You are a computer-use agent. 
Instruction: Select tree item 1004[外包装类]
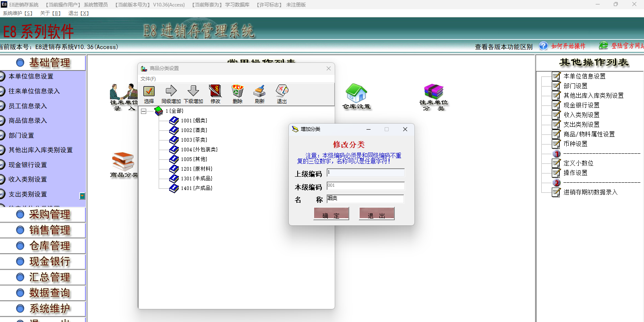199,150
